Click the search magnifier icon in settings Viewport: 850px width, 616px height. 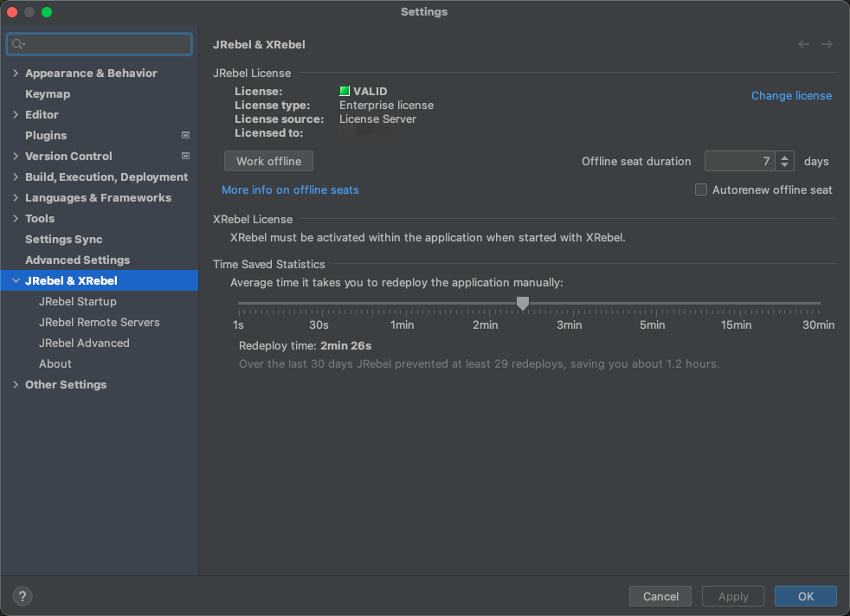pyautogui.click(x=18, y=44)
